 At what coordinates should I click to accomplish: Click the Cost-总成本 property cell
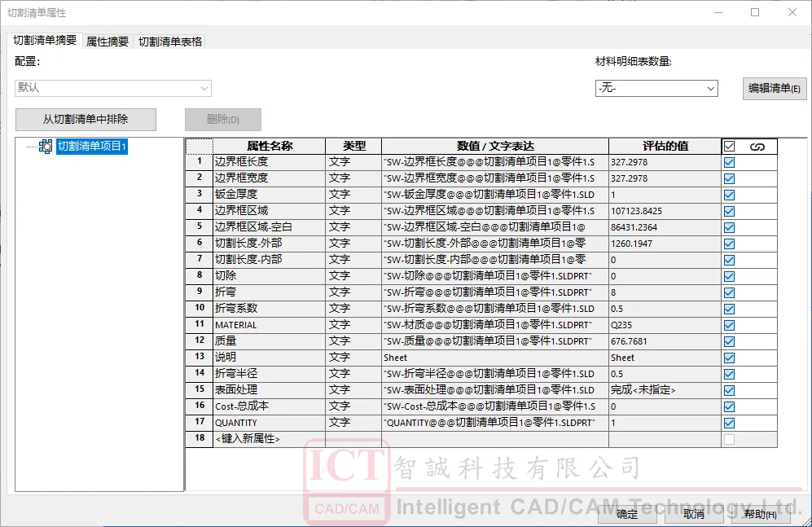269,406
